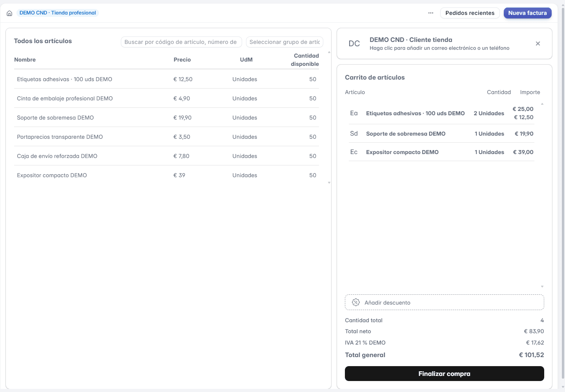The image size is (565, 392).
Task: Click the Precio column header
Action: (182, 60)
